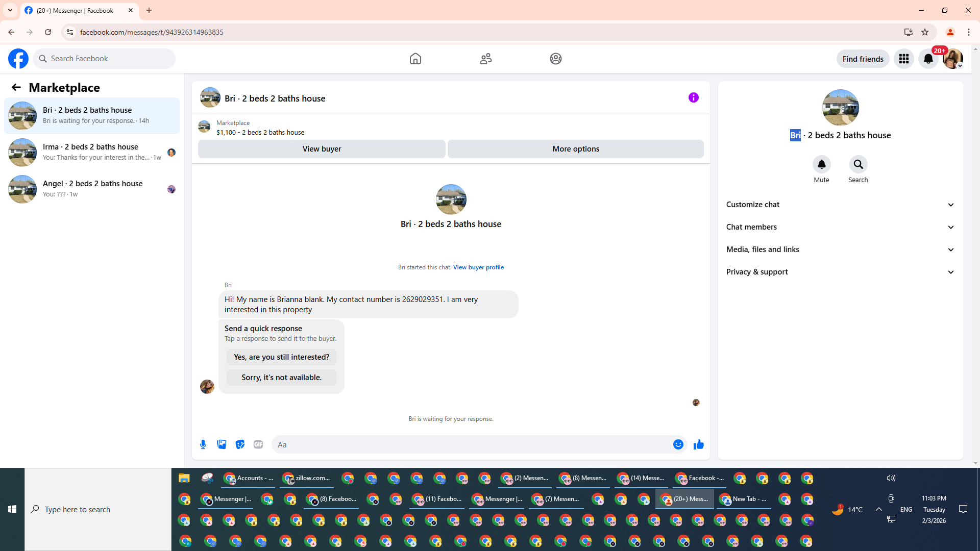Open the notifications bell
This screenshot has height=551, width=980.
coord(928,59)
